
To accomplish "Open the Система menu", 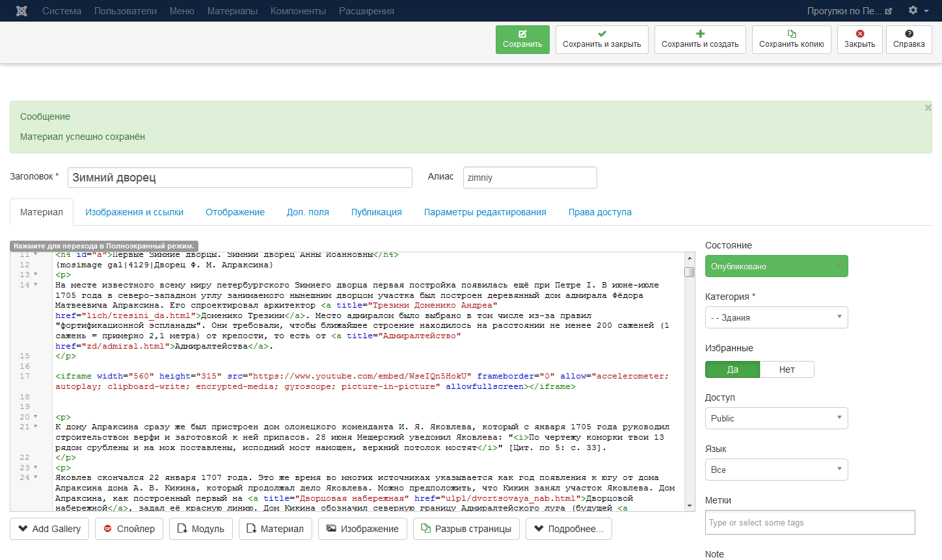I will tap(62, 11).
